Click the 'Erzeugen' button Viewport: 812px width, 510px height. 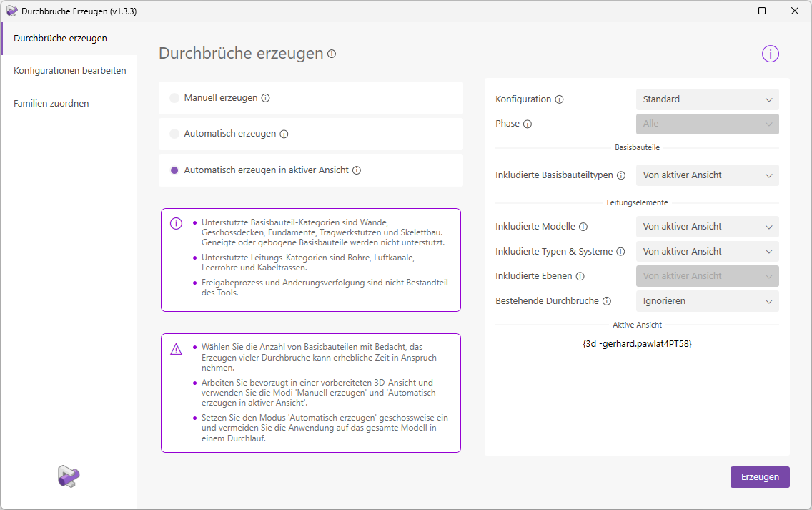pyautogui.click(x=760, y=476)
